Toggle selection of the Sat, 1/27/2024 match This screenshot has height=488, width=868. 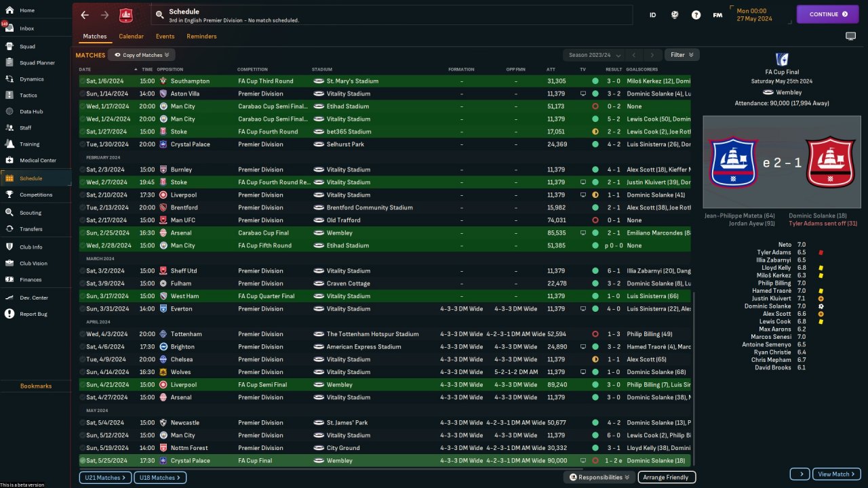tap(83, 131)
